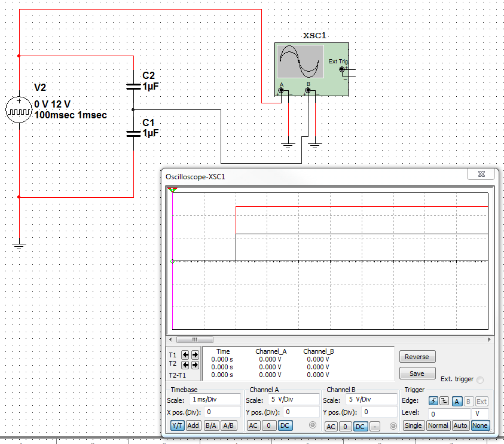Move cursor T2 right with arrow
The height and width of the screenshot is (444, 504).
point(194,365)
